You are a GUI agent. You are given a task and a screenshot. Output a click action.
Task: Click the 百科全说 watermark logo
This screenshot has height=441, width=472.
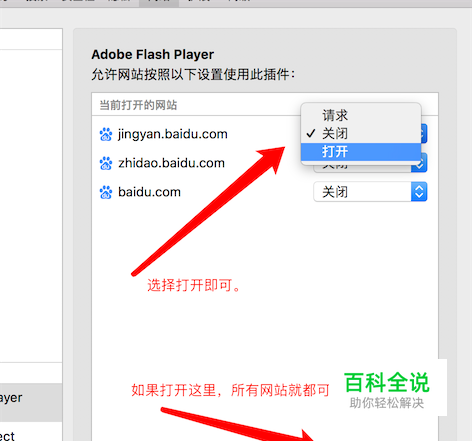[x=387, y=382]
